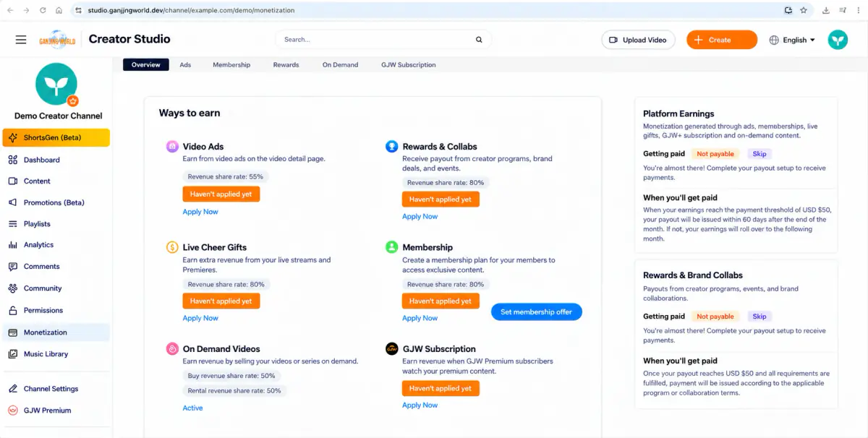Click Revenue share rate: 55% label
868x438 pixels.
pyautogui.click(x=226, y=176)
